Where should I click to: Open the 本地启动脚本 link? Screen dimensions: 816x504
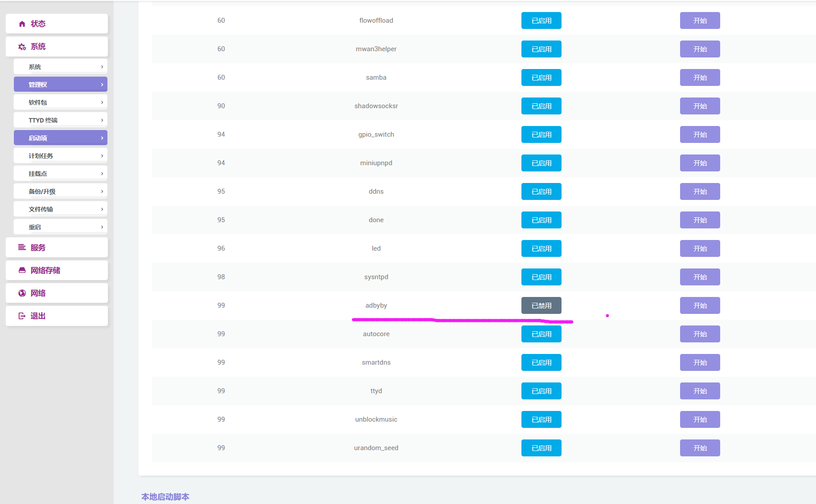[165, 496]
